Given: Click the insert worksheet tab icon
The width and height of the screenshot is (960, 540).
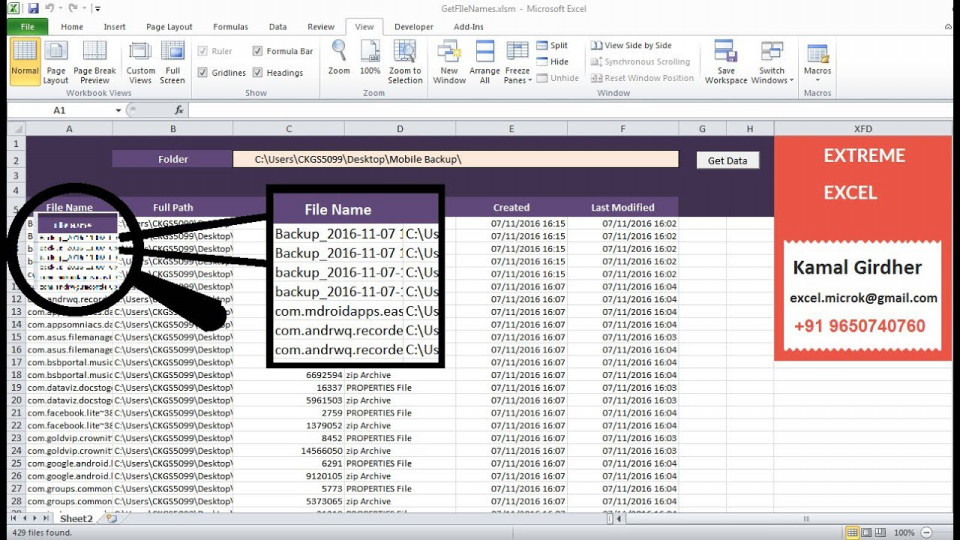Looking at the screenshot, I should [111, 518].
